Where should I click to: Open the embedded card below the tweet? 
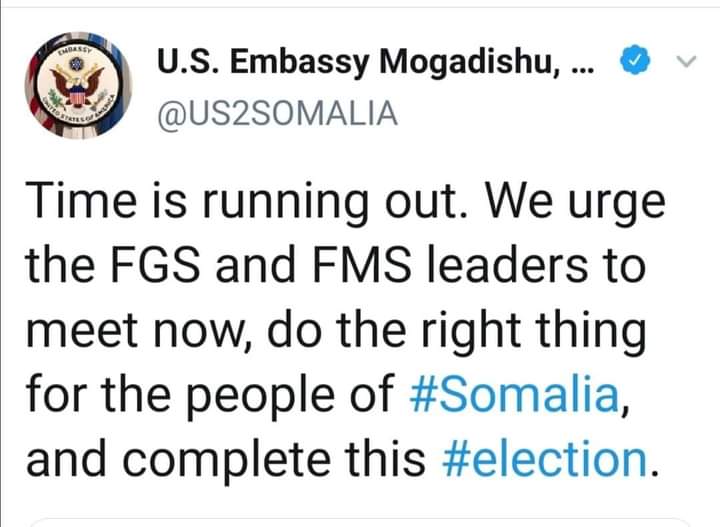click(360, 521)
